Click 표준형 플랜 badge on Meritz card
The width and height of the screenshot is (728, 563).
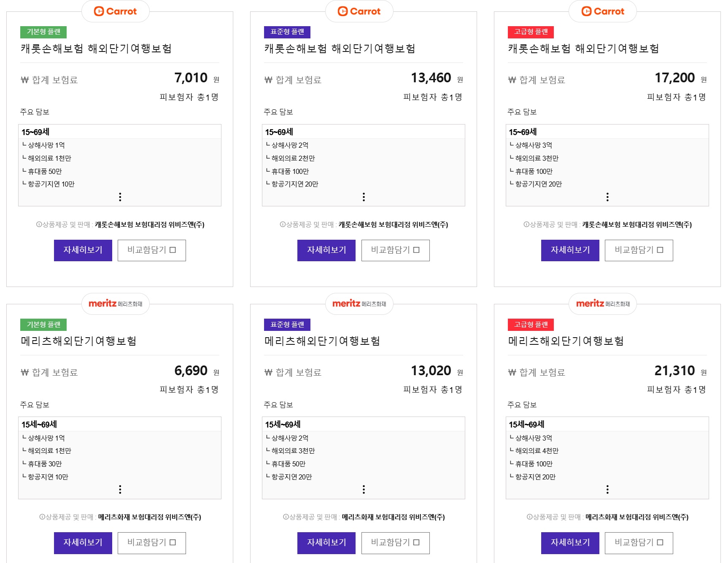(x=287, y=325)
